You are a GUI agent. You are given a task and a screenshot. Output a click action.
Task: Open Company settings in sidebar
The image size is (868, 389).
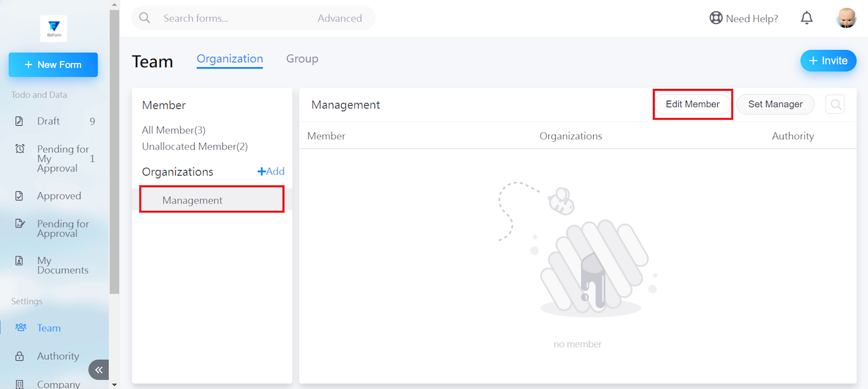pos(58,384)
